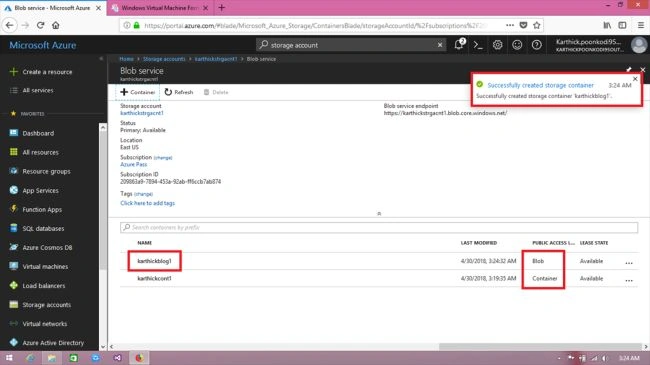Screen dimensions: 650x365
Task: Select karthickblog1 container row
Action: pyautogui.click(x=379, y=261)
